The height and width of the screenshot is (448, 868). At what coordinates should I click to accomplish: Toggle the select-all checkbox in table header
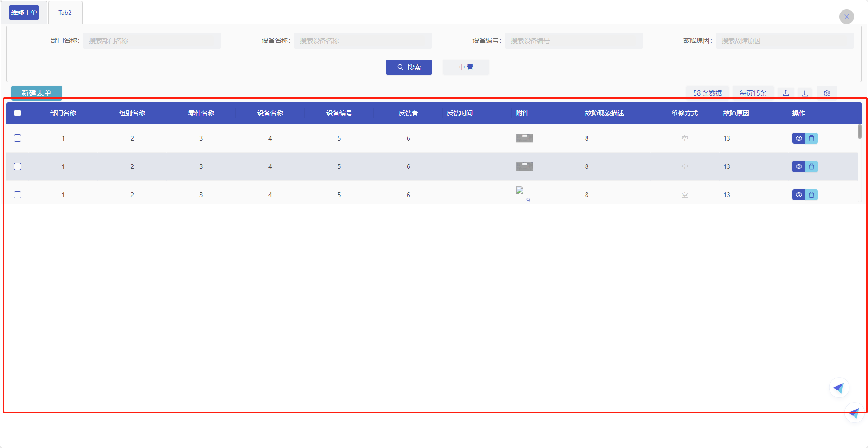pos(18,113)
